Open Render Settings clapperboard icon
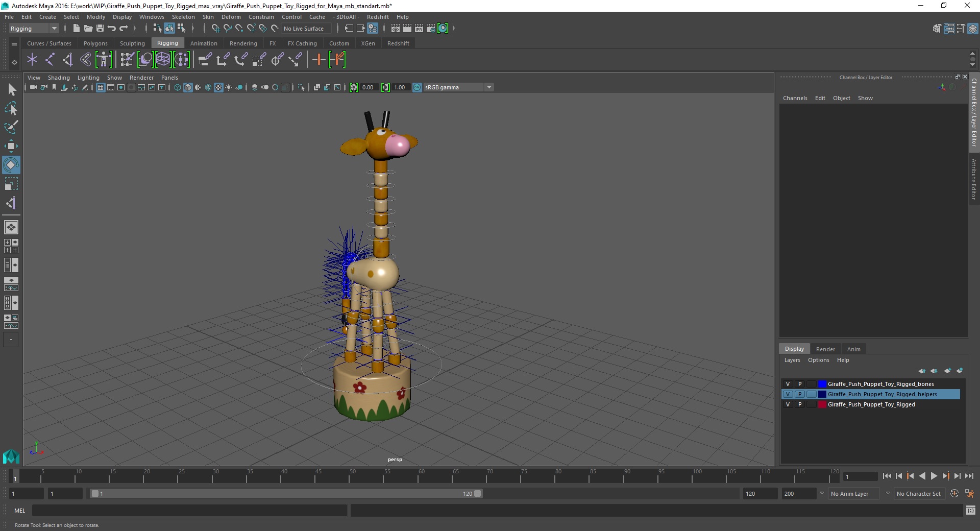980x531 pixels. coord(431,29)
